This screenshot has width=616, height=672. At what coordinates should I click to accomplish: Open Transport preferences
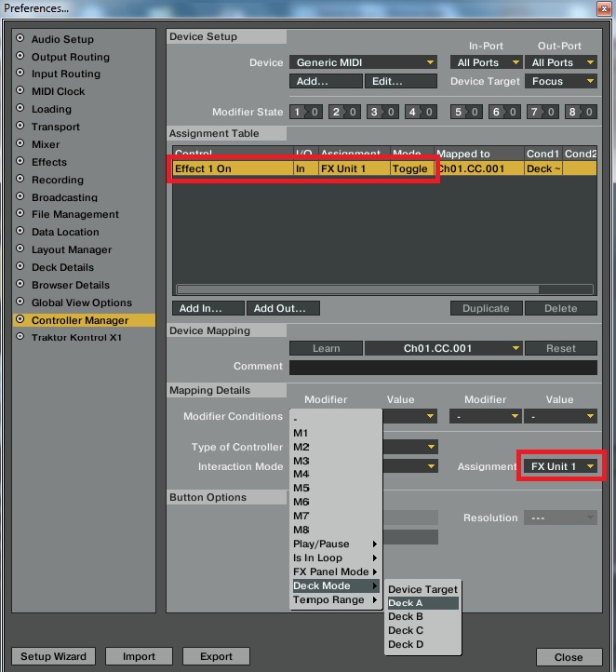55,127
